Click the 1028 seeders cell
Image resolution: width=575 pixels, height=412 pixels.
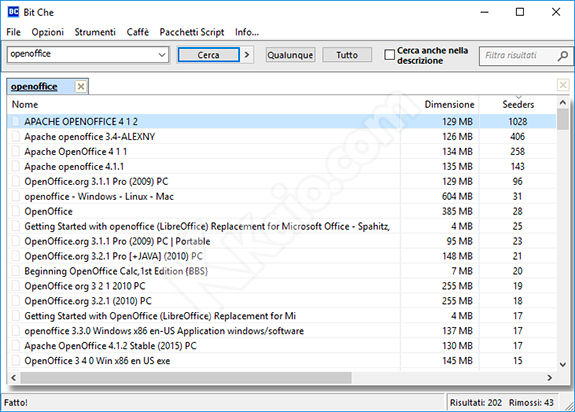click(x=517, y=121)
